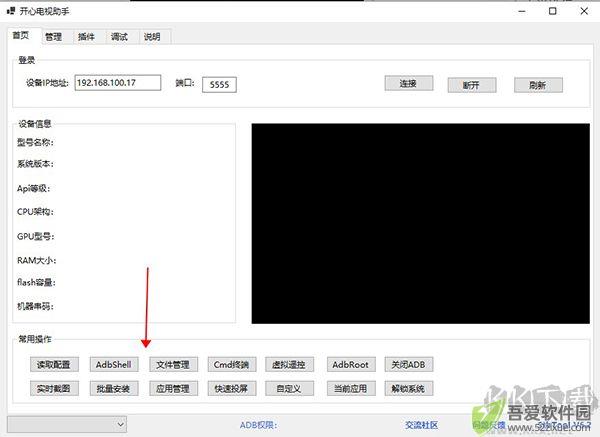Minimize the 开心电视助手 window
Viewport: 600px width, 437px height.
tap(522, 11)
